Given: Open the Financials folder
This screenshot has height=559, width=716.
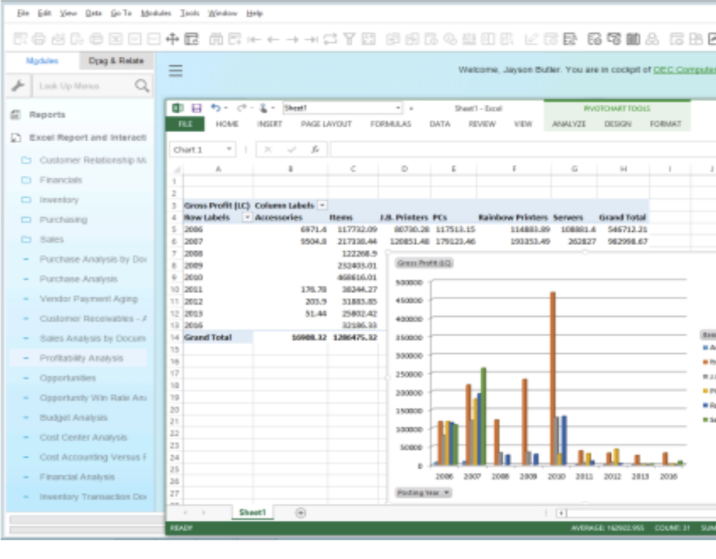Looking at the screenshot, I should click(61, 180).
